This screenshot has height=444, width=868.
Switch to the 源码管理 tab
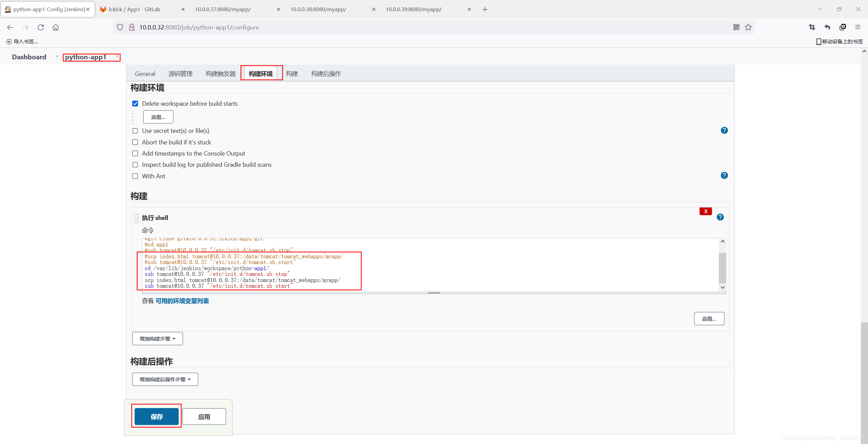180,74
